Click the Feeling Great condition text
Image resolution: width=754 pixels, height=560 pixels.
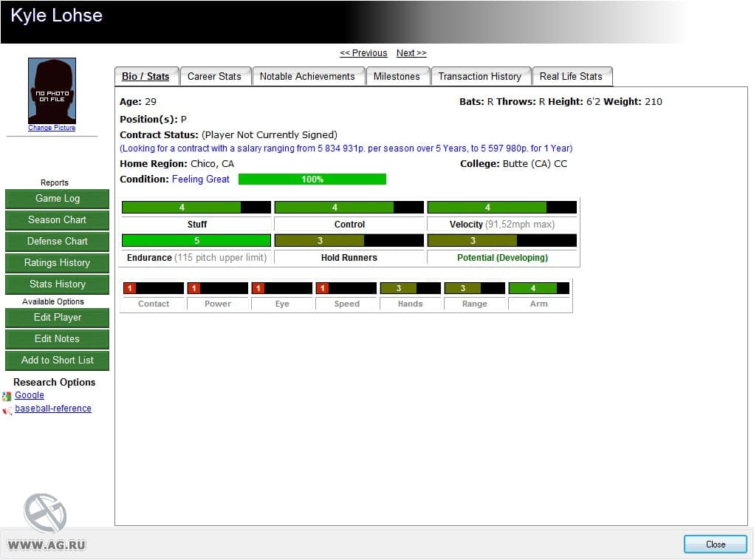[201, 179]
